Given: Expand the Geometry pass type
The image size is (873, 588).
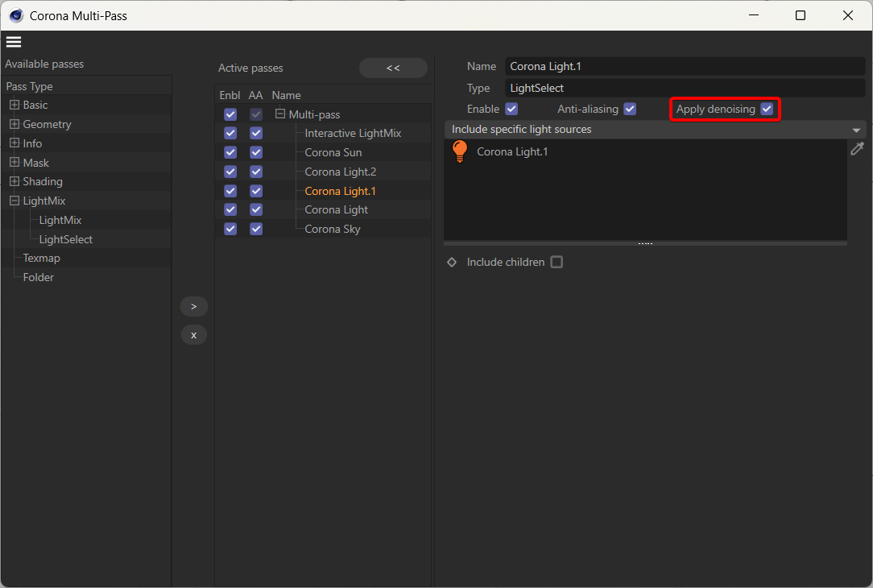Looking at the screenshot, I should pyautogui.click(x=14, y=124).
